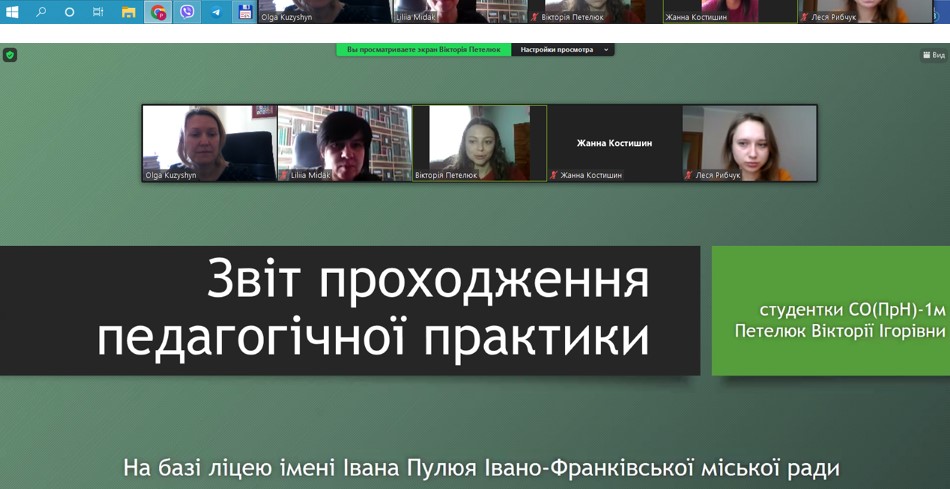Click the green screen-sharing notification banner
The image size is (950, 489).
coord(423,50)
